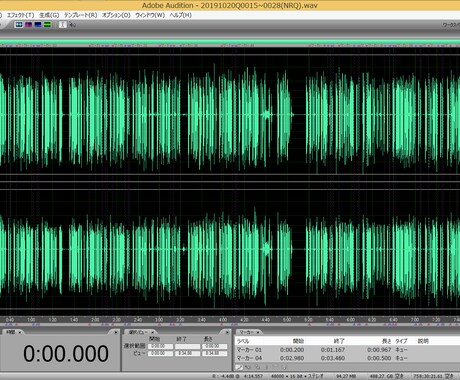Click the ビュー 終了 input field
The height and width of the screenshot is (380, 460).
click(x=187, y=353)
